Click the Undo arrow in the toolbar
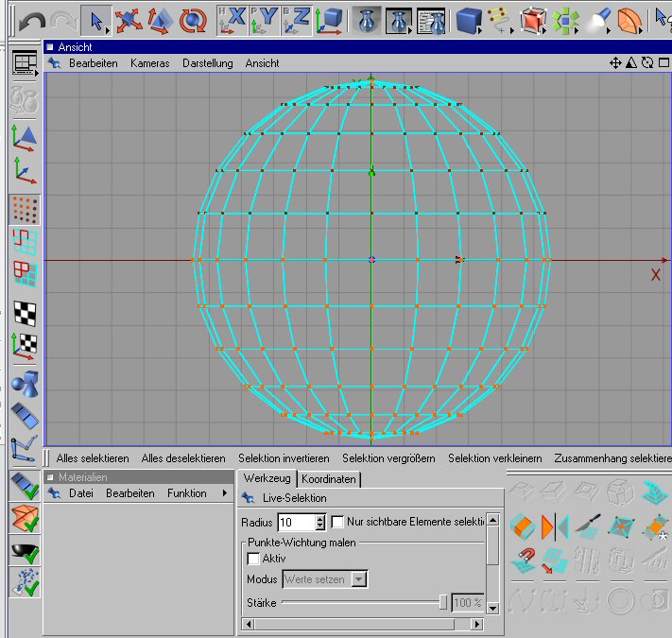 click(x=31, y=20)
